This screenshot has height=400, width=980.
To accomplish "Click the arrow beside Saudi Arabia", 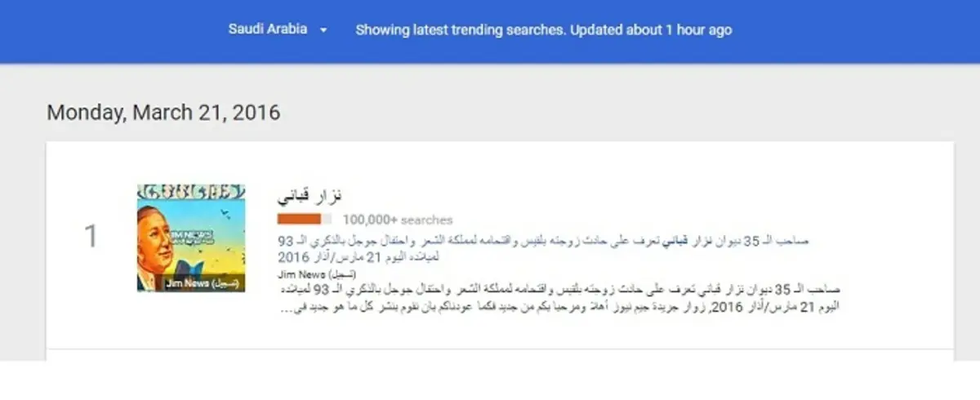I will click(323, 30).
